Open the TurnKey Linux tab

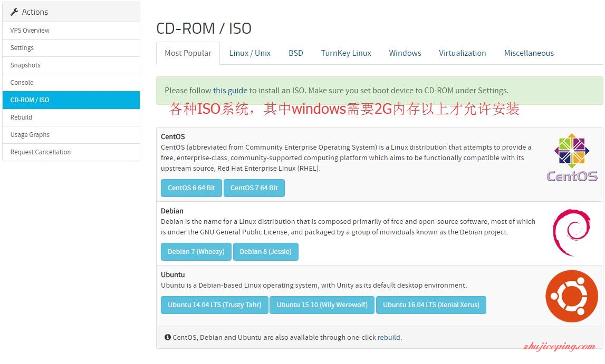coord(346,53)
